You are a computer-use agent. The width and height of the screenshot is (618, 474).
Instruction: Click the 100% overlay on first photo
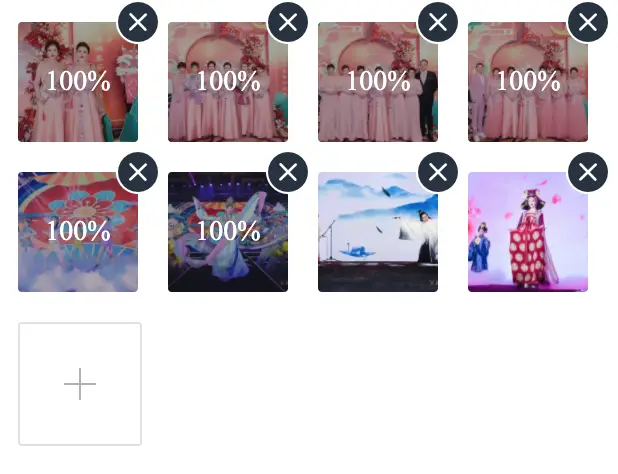pyautogui.click(x=78, y=81)
